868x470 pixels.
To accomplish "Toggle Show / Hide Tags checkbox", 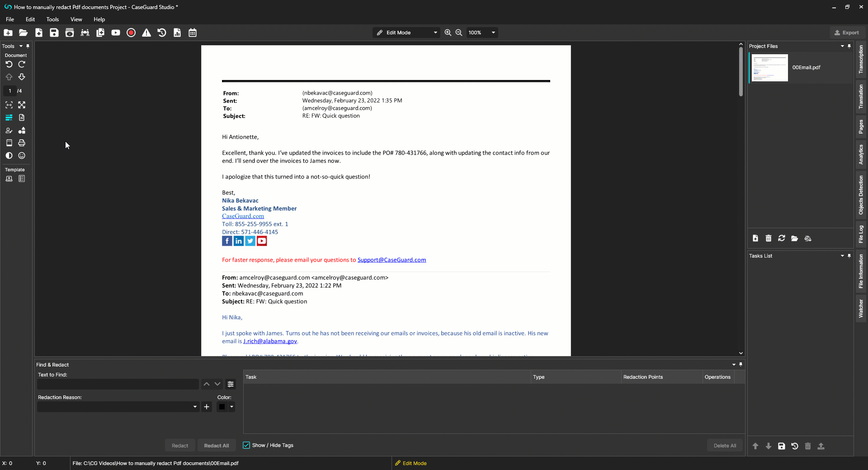I will pos(246,445).
